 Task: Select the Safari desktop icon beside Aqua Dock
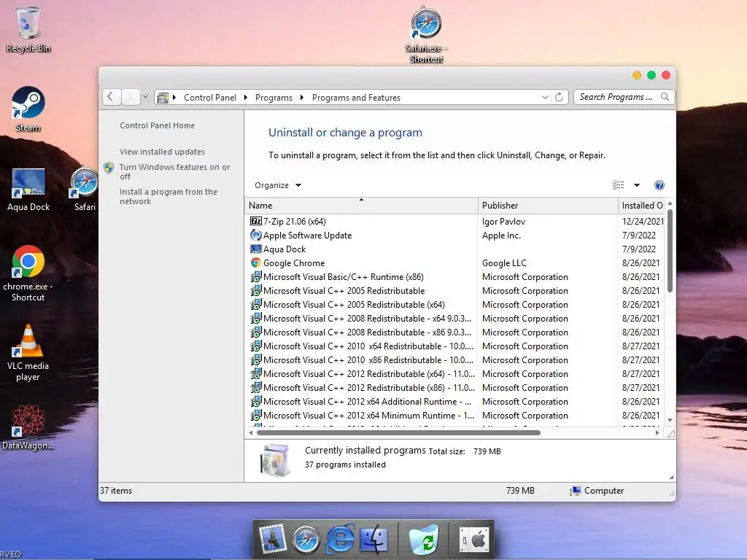coord(85,189)
